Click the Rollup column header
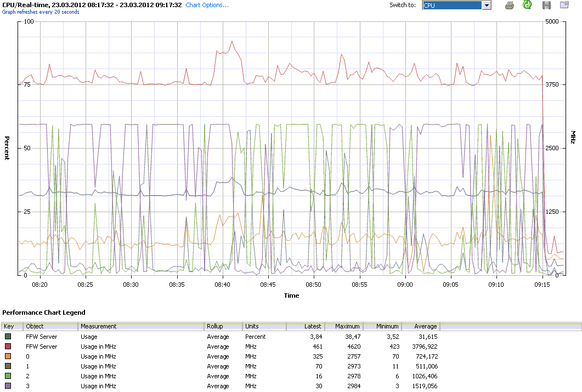 223,326
